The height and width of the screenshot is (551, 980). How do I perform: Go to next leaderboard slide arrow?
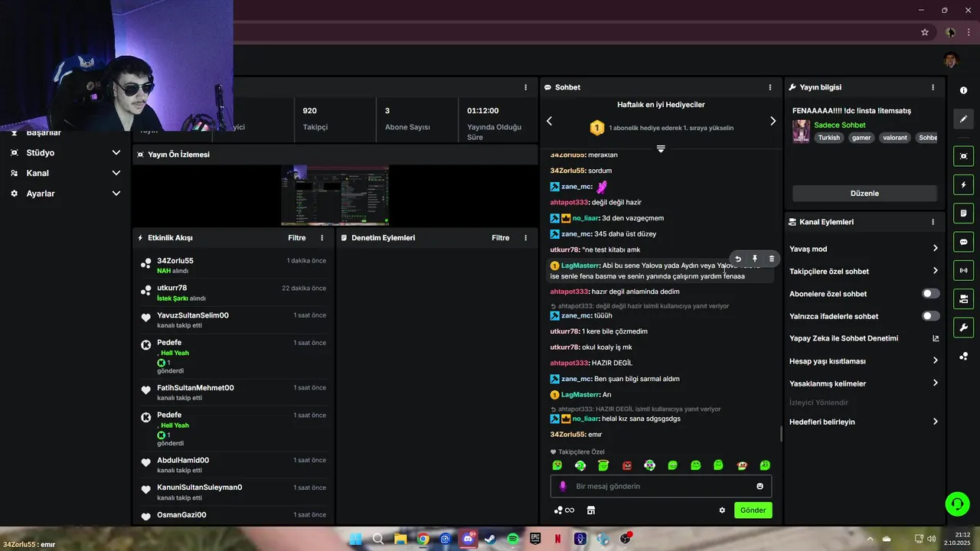click(x=773, y=121)
